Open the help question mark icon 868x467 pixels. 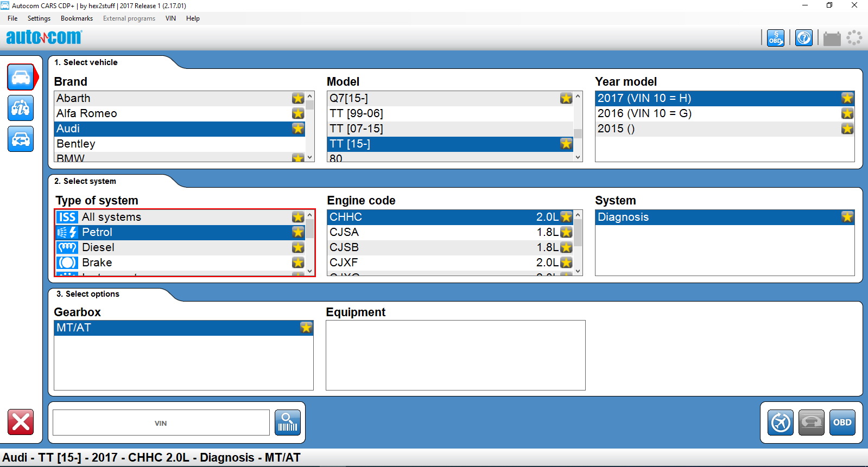tap(803, 38)
